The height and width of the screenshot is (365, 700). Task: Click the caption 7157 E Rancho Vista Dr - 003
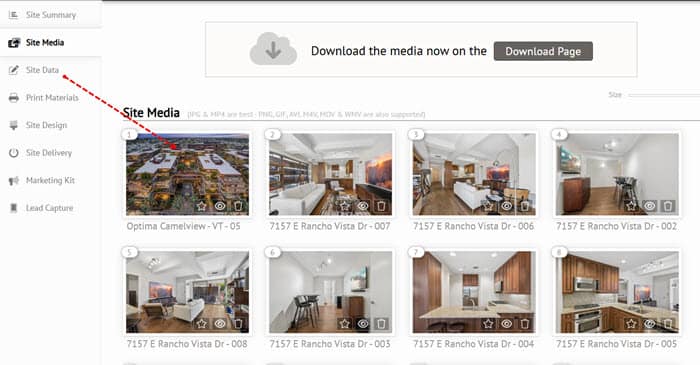coord(330,344)
